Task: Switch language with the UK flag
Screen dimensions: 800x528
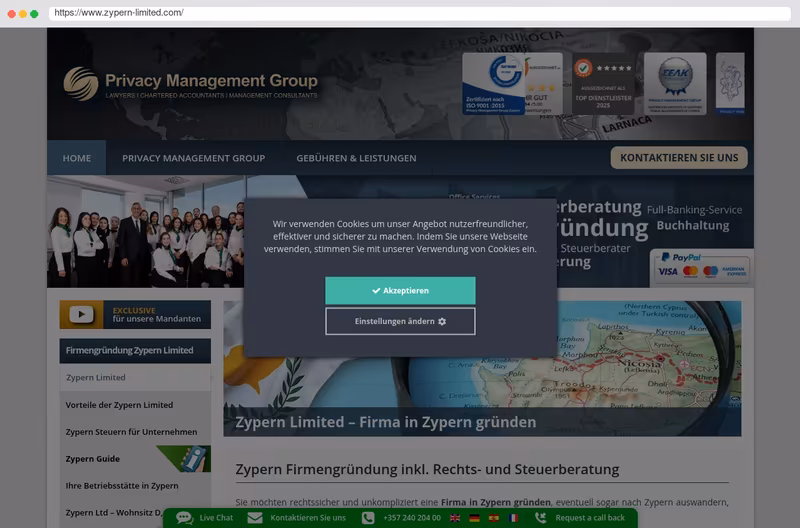Action: pos(455,518)
